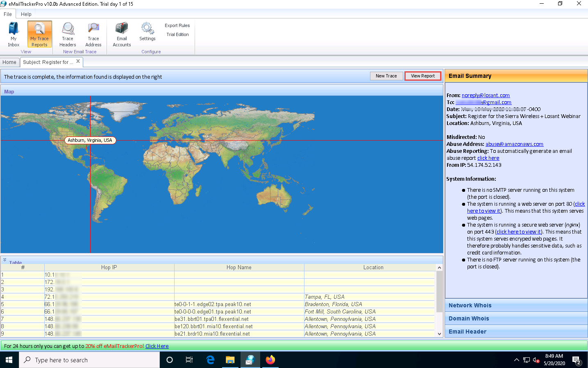Open Task View on taskbar
This screenshot has height=368, width=588.
(x=189, y=360)
